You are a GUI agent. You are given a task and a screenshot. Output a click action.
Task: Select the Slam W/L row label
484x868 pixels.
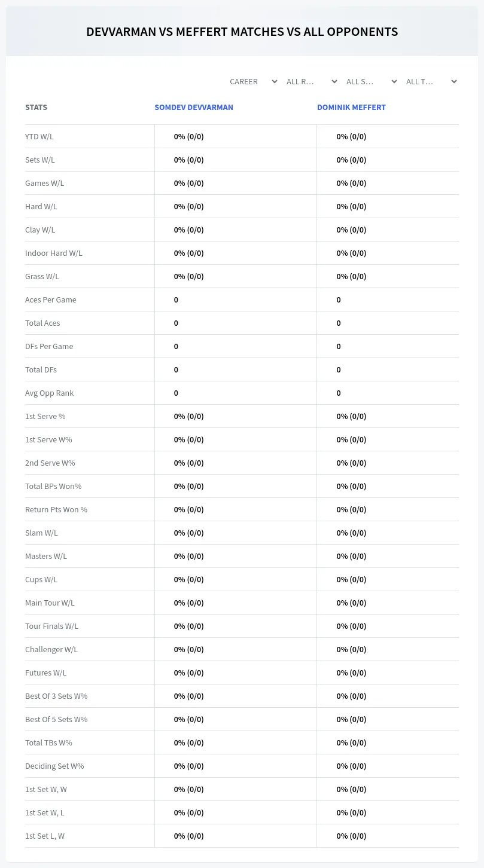coord(41,533)
